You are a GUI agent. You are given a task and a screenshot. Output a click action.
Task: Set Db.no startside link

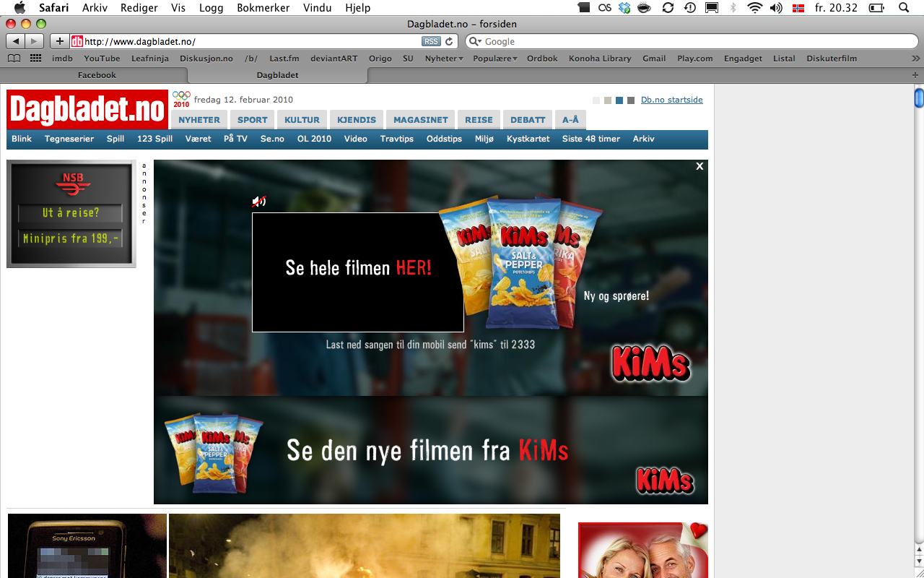point(671,100)
